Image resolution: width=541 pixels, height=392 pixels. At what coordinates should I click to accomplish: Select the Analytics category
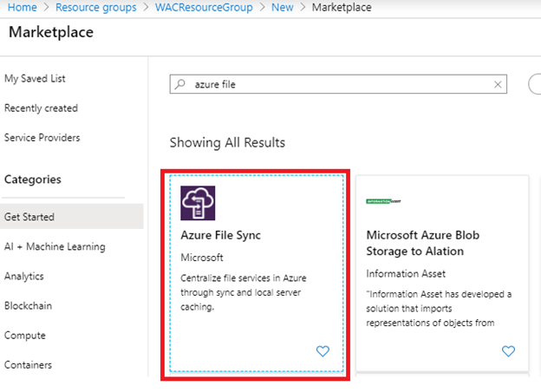[23, 277]
